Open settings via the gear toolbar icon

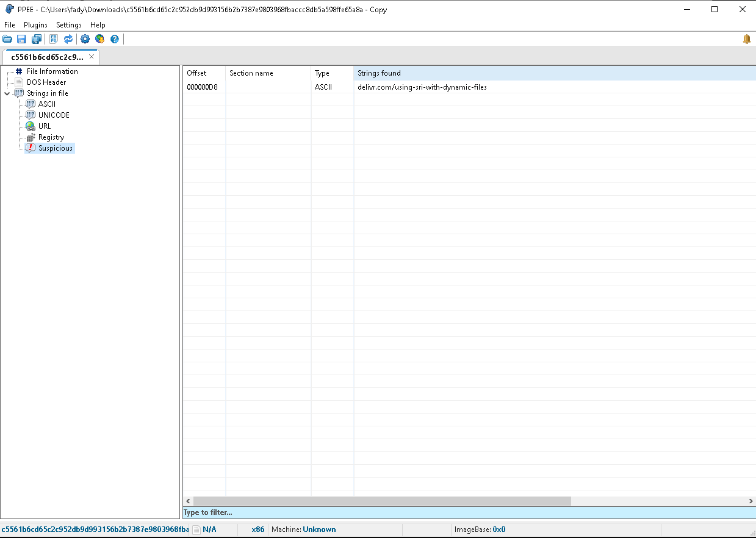(85, 39)
